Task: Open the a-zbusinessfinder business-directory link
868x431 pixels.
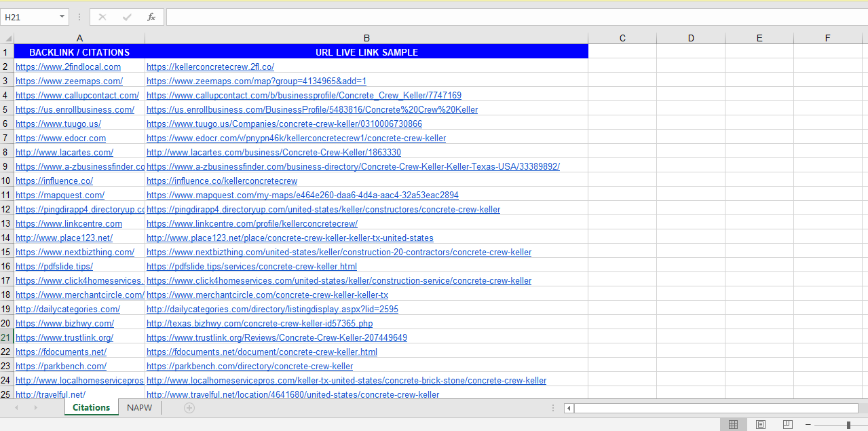Action: pos(353,166)
